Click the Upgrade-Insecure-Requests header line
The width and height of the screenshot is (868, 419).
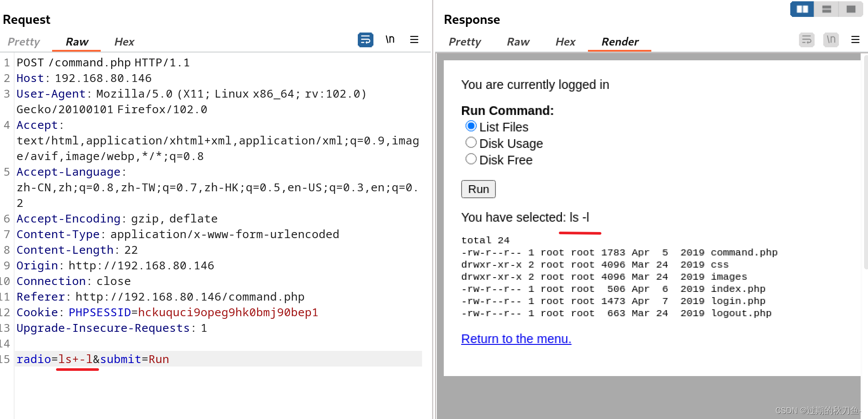(x=112, y=328)
